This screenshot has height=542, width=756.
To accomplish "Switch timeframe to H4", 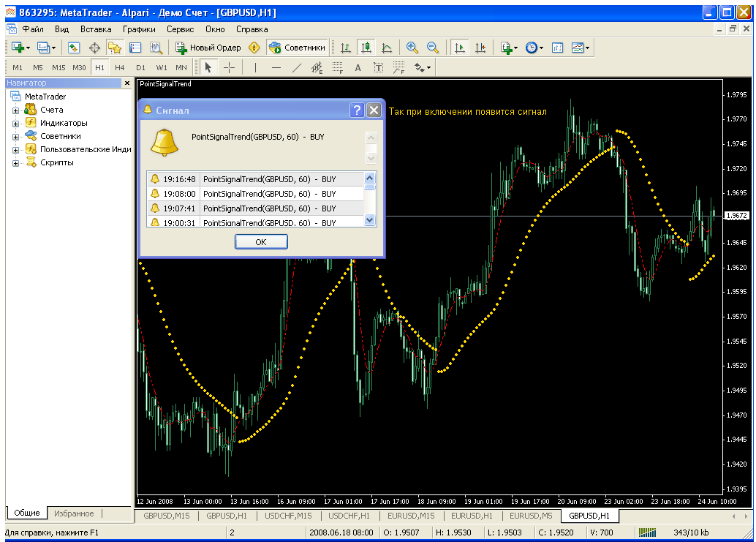I will 120,67.
